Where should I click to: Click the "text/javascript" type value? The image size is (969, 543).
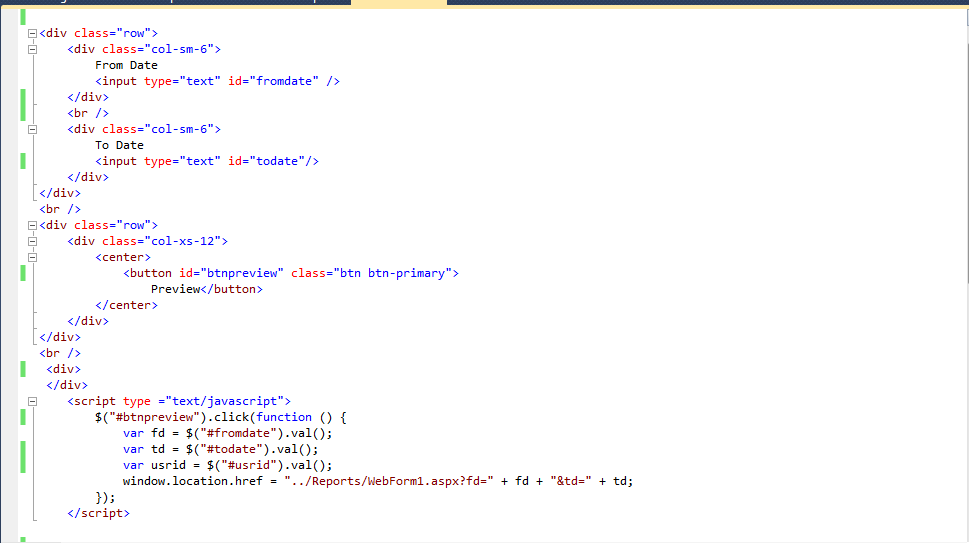click(224, 401)
